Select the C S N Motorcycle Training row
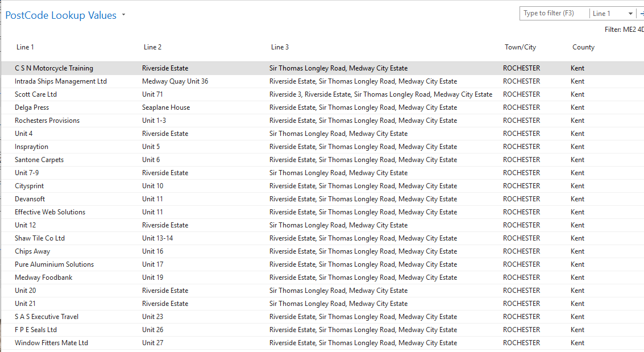 pyautogui.click(x=322, y=68)
